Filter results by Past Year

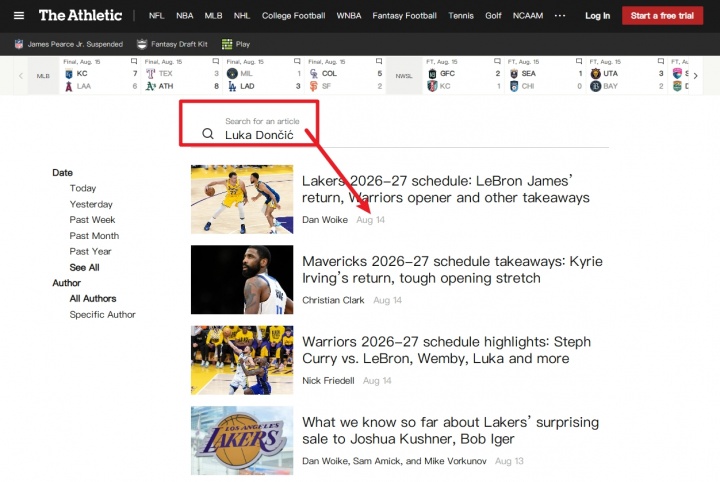90,252
